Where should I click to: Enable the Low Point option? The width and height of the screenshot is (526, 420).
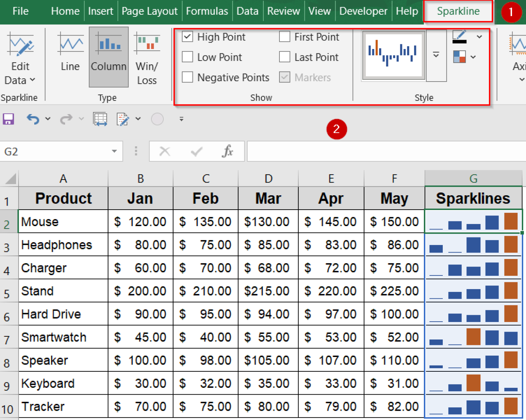click(x=187, y=57)
